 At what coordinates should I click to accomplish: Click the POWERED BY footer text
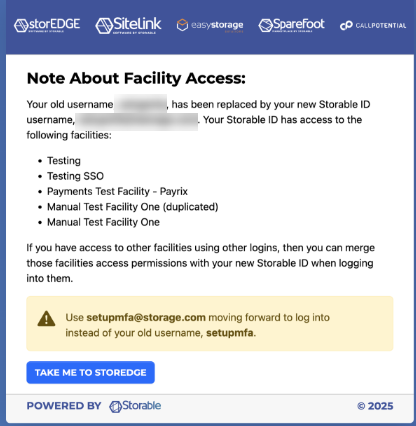(64, 406)
